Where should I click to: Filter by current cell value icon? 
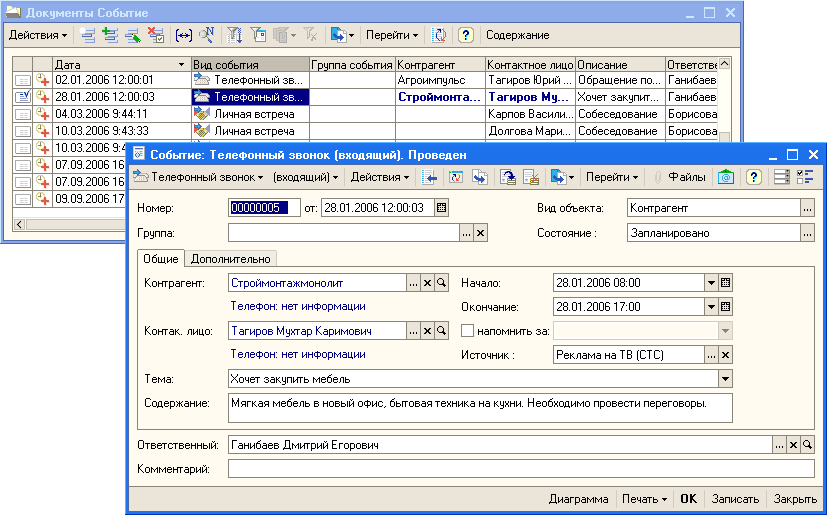pyautogui.click(x=258, y=35)
